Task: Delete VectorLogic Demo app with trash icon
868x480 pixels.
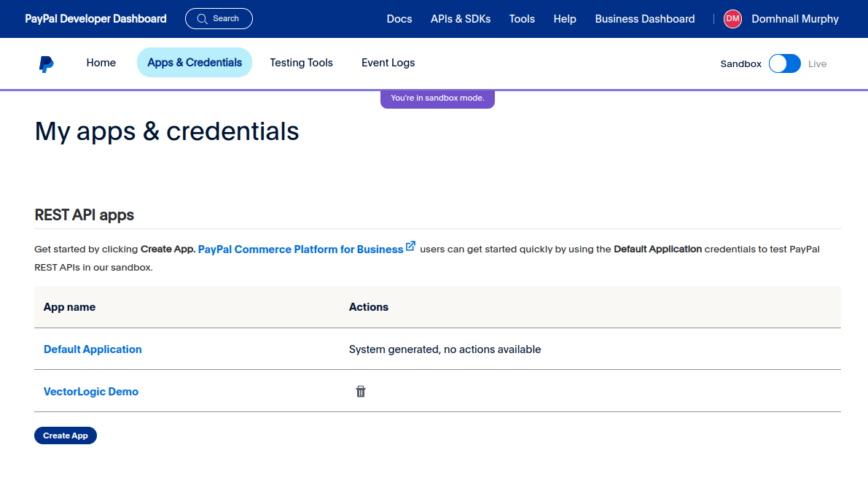Action: (x=360, y=391)
